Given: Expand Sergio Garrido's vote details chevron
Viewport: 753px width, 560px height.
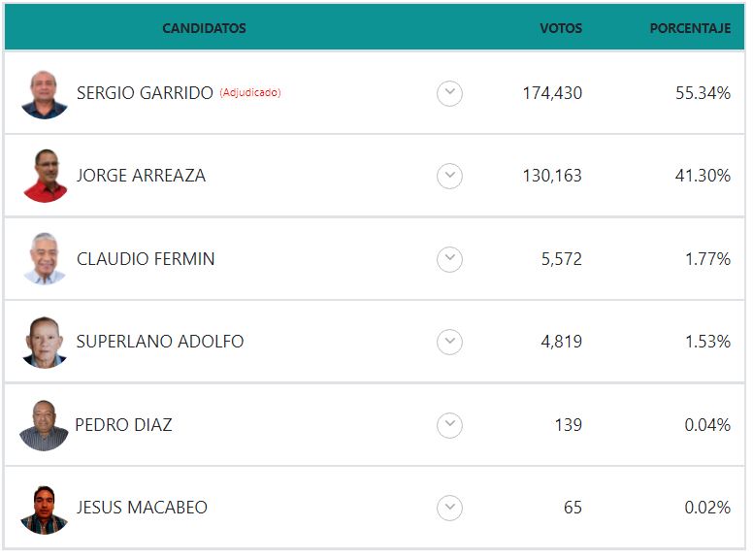Looking at the screenshot, I should (x=449, y=93).
